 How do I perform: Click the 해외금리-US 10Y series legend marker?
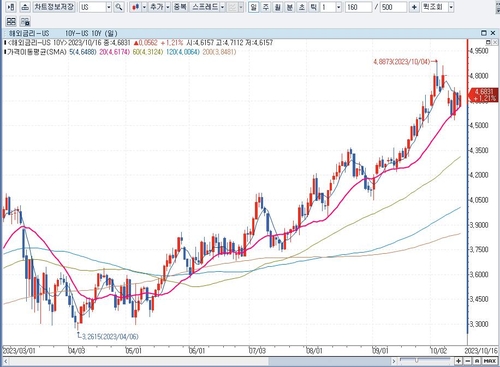pyautogui.click(x=5, y=43)
